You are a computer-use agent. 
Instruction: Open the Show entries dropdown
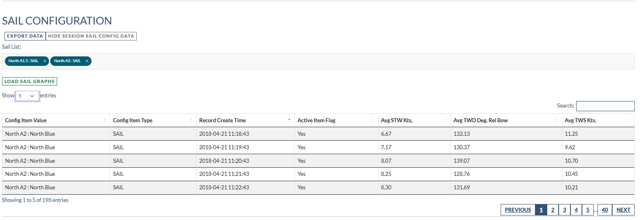point(27,96)
